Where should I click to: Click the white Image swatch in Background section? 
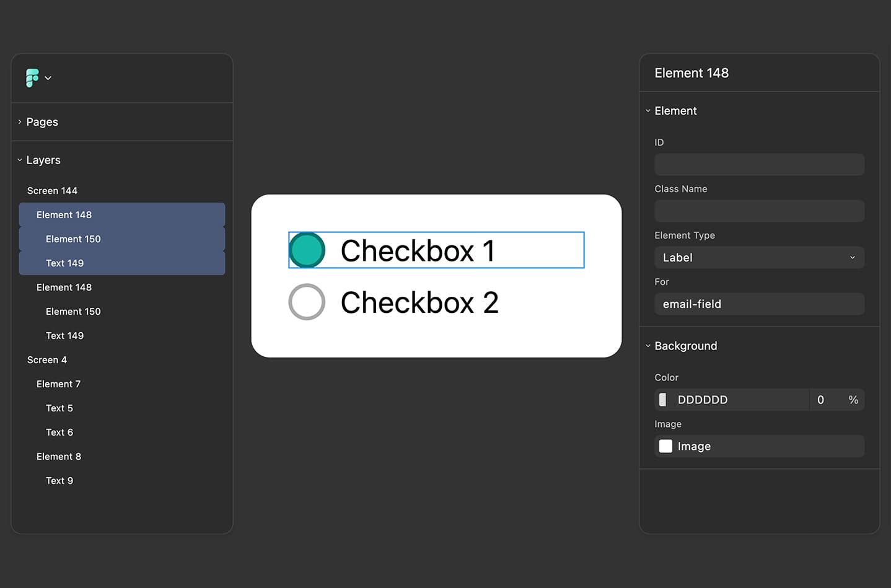665,445
